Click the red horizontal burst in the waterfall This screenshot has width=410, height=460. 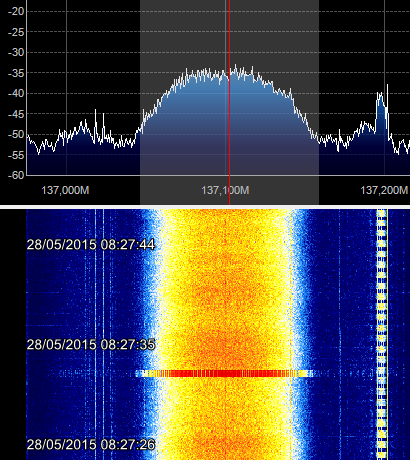pyautogui.click(x=224, y=373)
